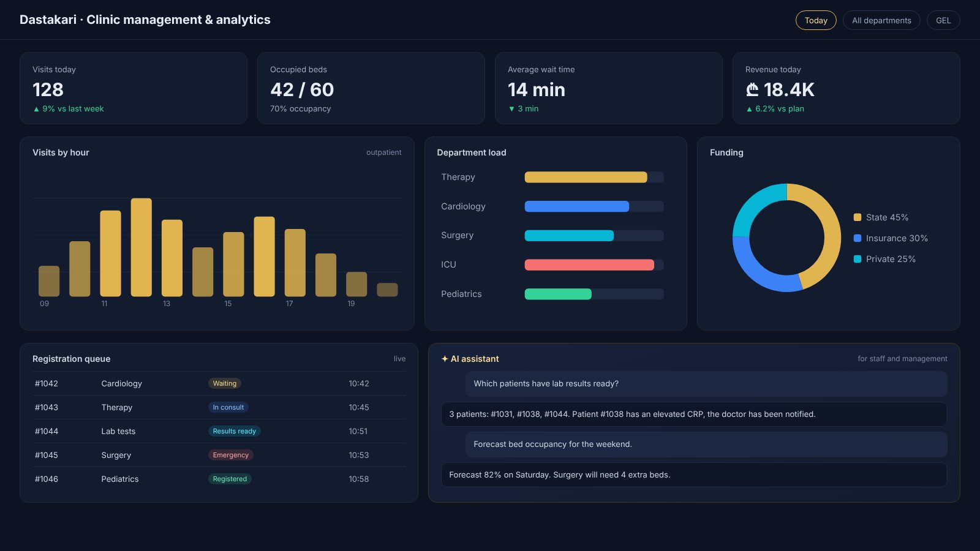
Task: Click the Emergency status badge
Action: coord(231,455)
